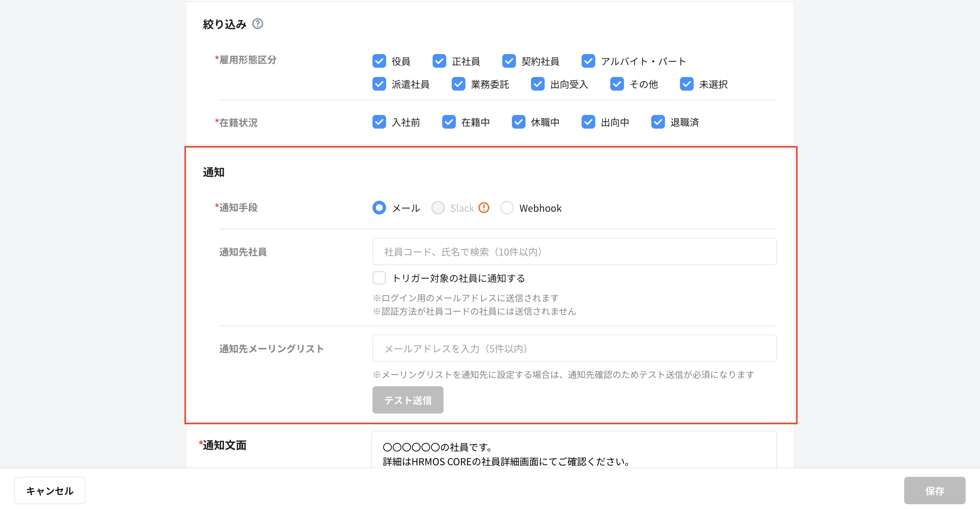Uncheck the 業務委託 checkbox
The height and width of the screenshot is (509, 980).
click(458, 84)
